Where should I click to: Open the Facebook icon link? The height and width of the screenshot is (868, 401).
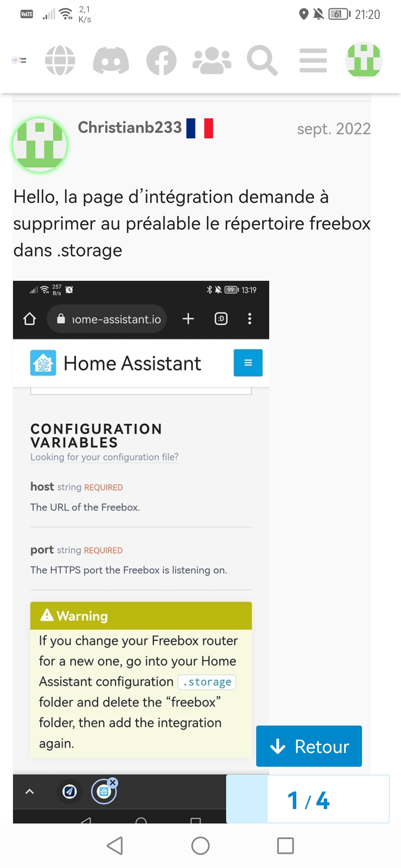point(161,60)
